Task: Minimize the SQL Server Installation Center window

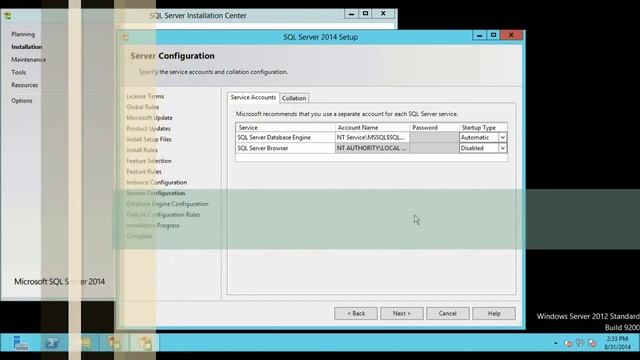Action: [x=351, y=14]
